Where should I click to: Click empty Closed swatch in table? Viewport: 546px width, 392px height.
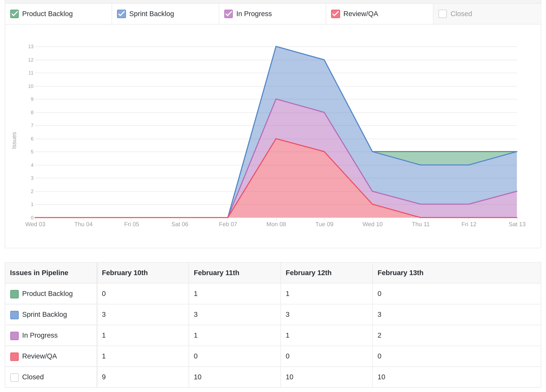[15, 377]
